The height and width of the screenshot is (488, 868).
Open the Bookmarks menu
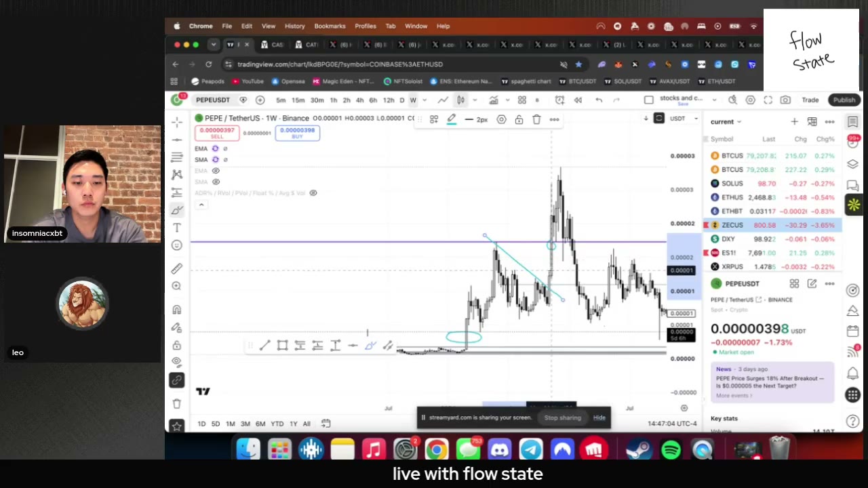pyautogui.click(x=330, y=26)
